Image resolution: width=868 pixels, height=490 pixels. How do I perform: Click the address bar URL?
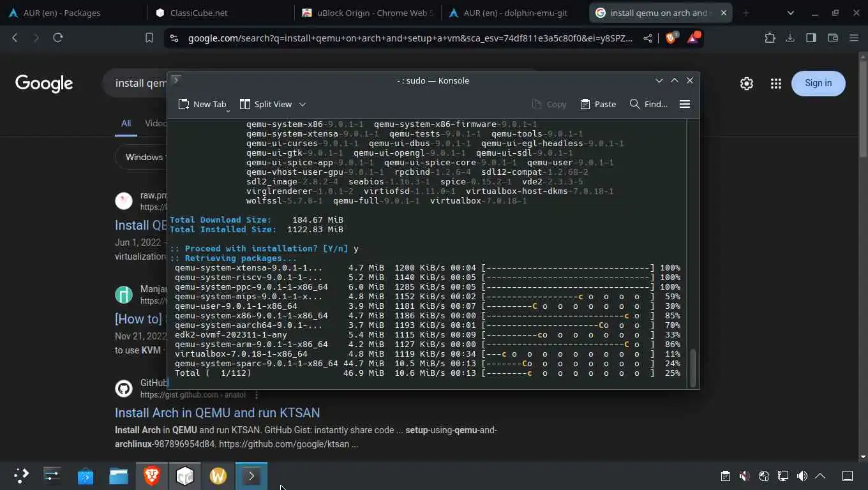tap(410, 38)
